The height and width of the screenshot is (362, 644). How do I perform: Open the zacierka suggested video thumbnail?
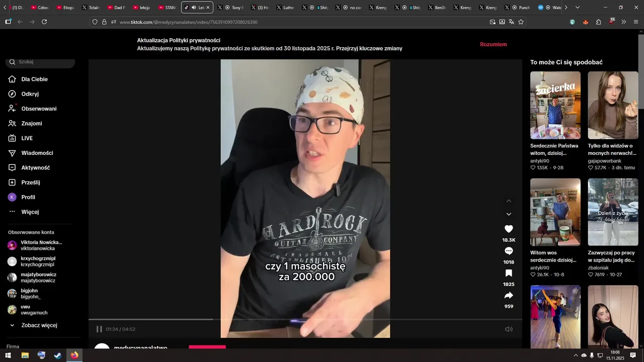(x=555, y=105)
